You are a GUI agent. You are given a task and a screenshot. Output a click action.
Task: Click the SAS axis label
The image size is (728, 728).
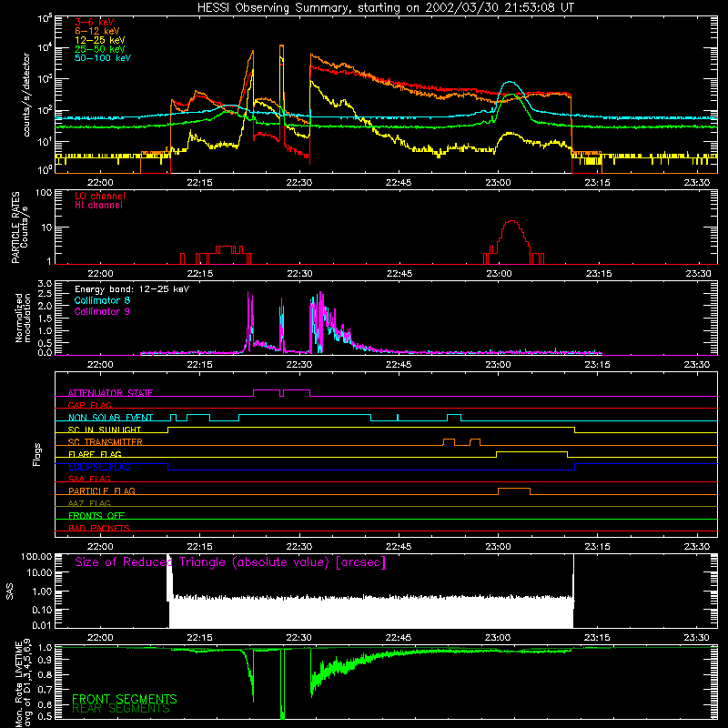10,591
